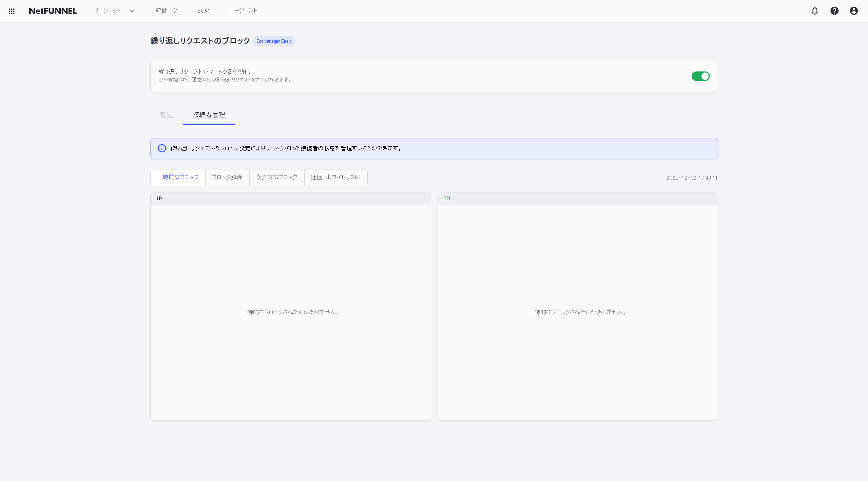The width and height of the screenshot is (868, 481).
Task: Open the user account icon
Action: pyautogui.click(x=854, y=11)
